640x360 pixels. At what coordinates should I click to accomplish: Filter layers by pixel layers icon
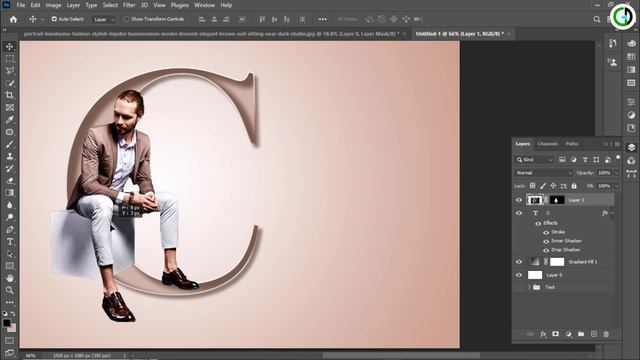click(562, 160)
